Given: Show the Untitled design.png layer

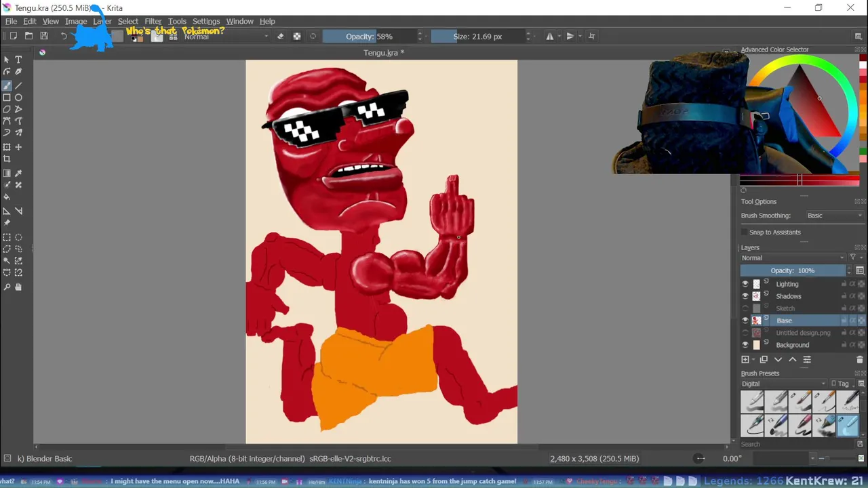Looking at the screenshot, I should click(x=745, y=333).
